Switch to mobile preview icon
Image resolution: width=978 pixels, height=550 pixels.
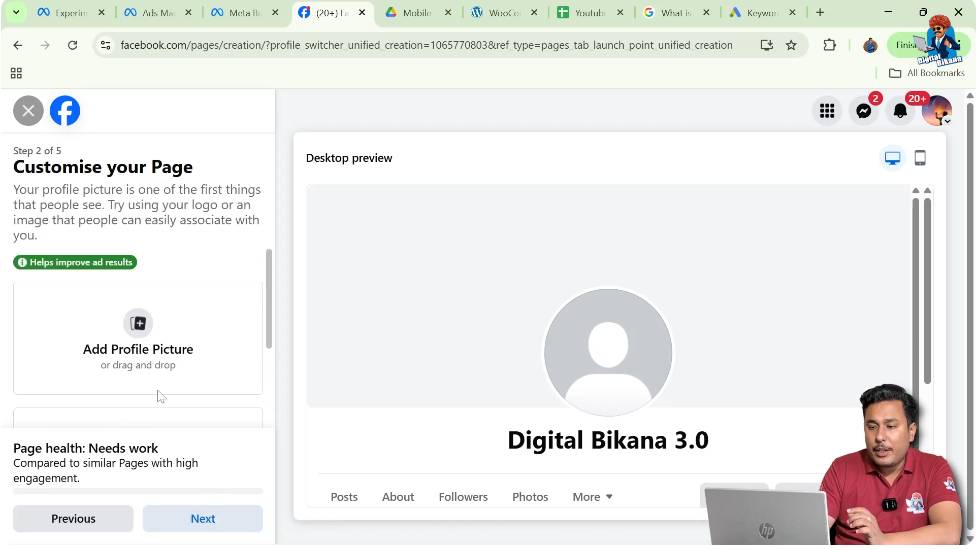[x=920, y=158]
